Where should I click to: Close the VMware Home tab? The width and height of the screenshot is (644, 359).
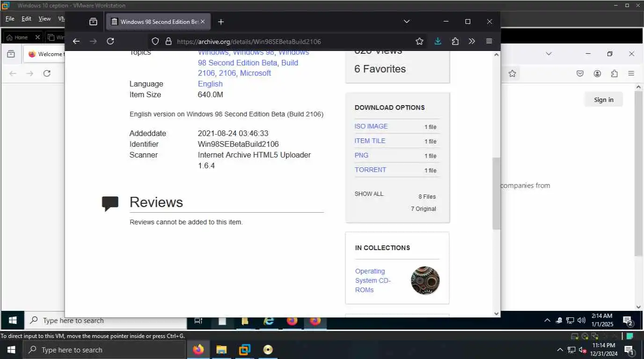(x=38, y=37)
